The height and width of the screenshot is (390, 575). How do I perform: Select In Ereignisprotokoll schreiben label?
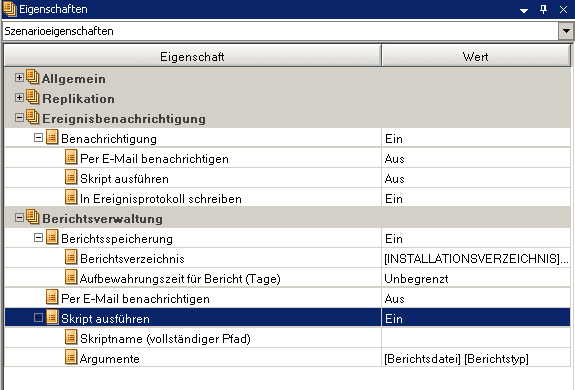[161, 199]
